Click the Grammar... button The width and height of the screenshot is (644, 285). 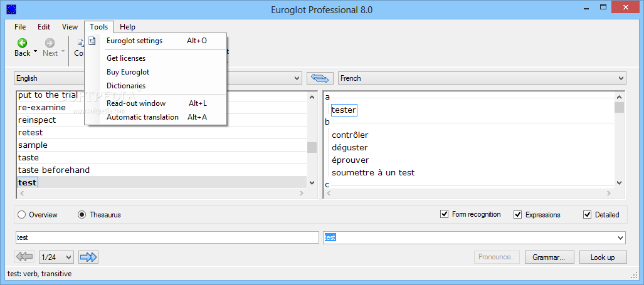click(548, 257)
